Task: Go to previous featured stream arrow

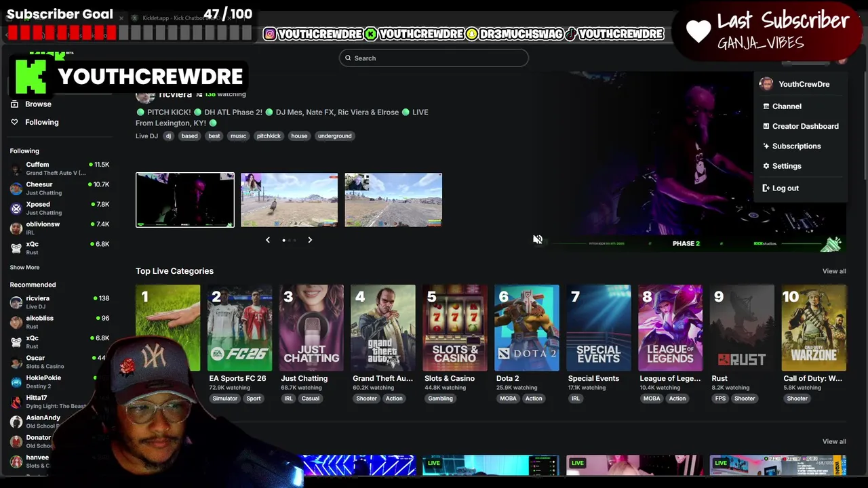Action: click(268, 240)
